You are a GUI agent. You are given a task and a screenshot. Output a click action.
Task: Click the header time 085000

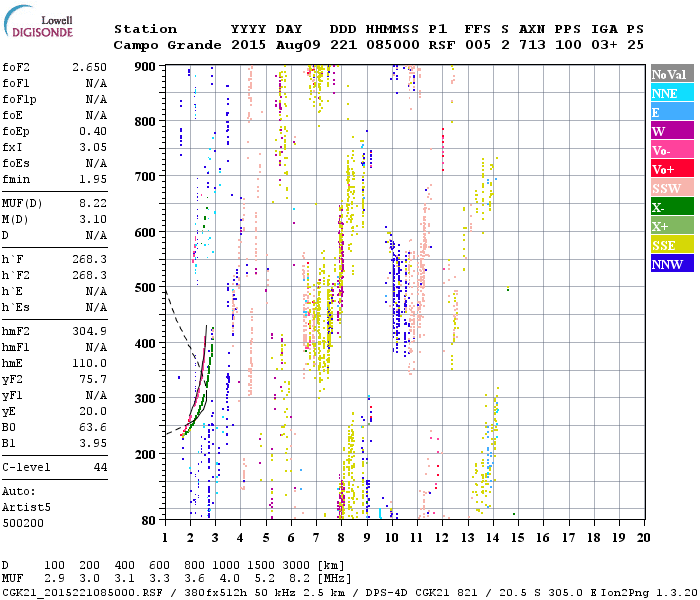click(392, 45)
